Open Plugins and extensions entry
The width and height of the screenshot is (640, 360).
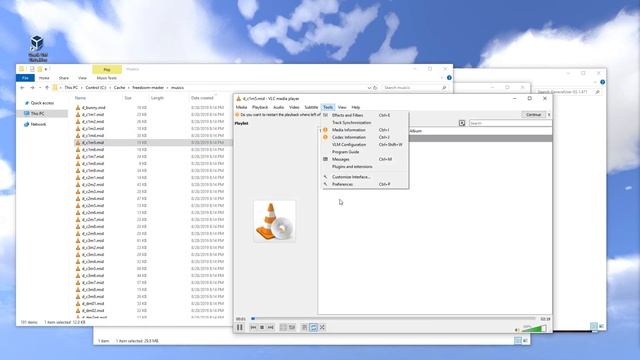pyautogui.click(x=365, y=167)
